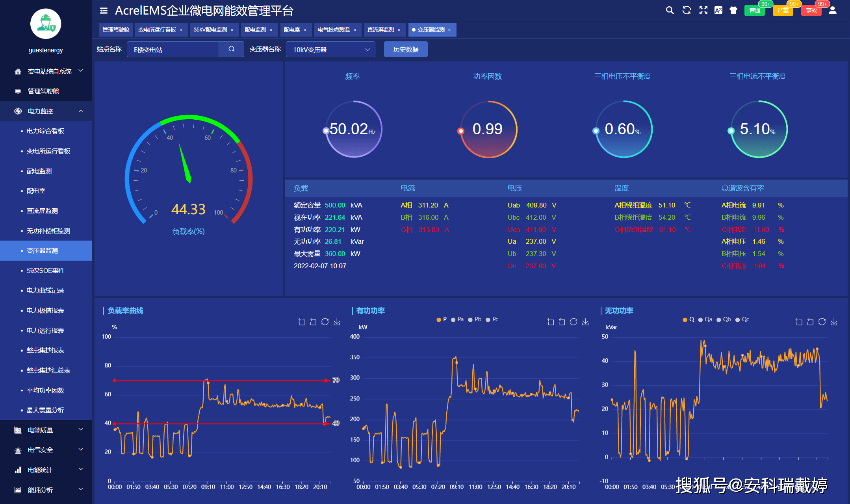
Task: Collapse the sidebar with the hamburger icon
Action: [x=104, y=11]
